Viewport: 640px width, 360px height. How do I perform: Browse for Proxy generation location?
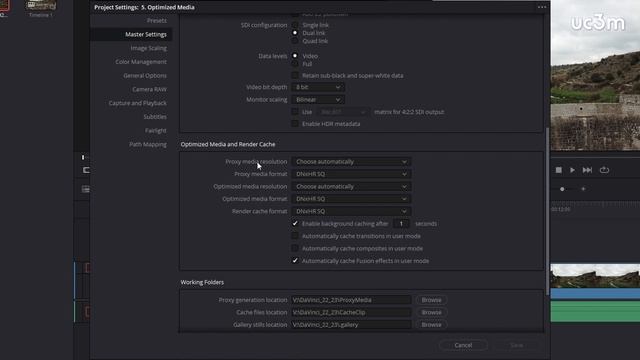[431, 300]
